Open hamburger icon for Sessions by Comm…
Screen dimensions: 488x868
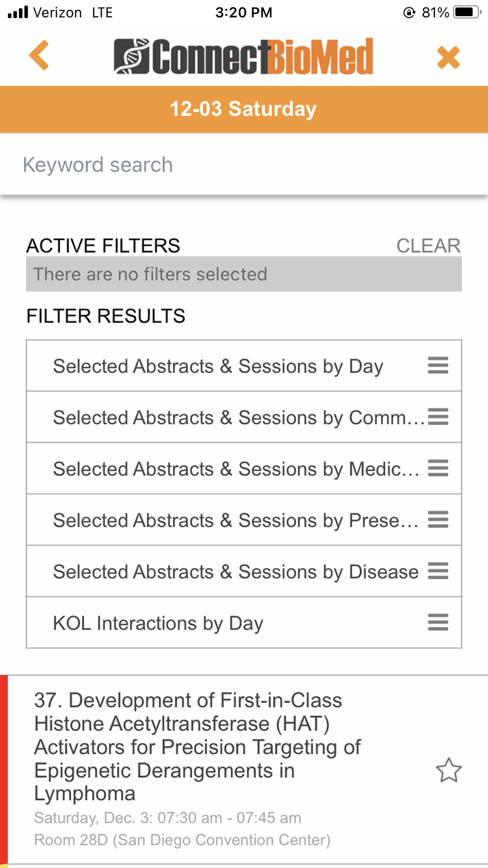(x=438, y=417)
